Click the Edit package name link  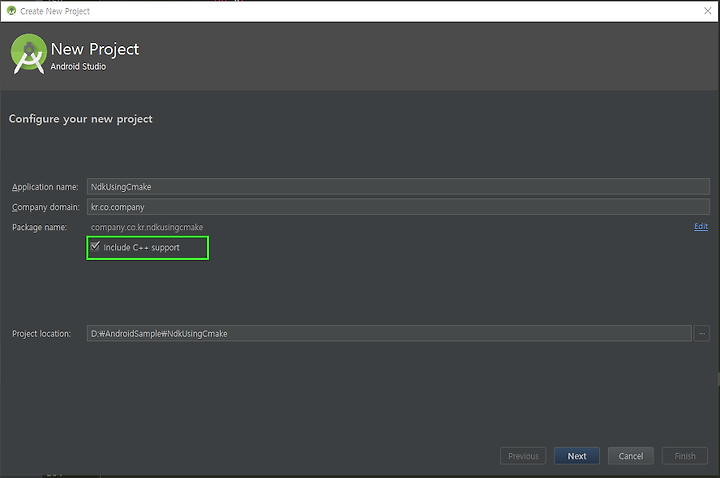coord(701,226)
